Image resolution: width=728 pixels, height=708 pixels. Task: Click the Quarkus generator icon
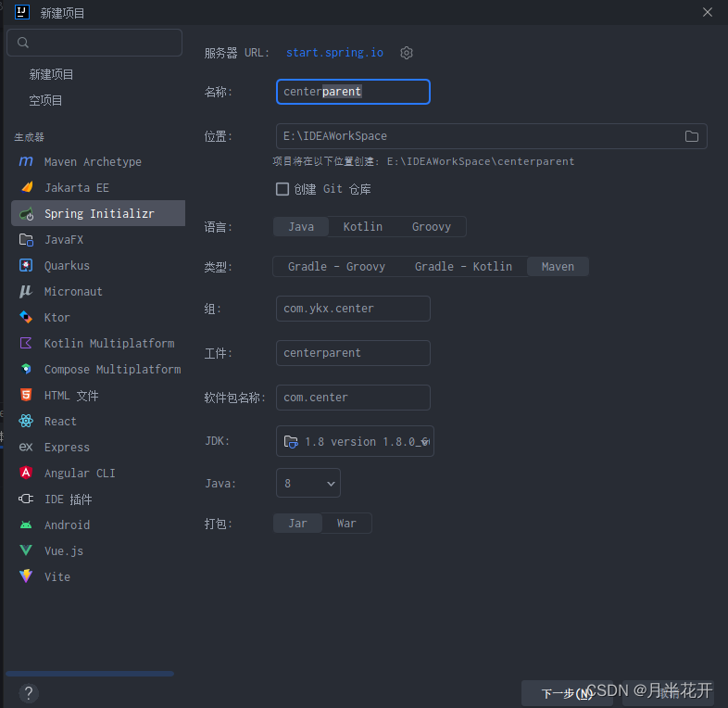pos(26,266)
